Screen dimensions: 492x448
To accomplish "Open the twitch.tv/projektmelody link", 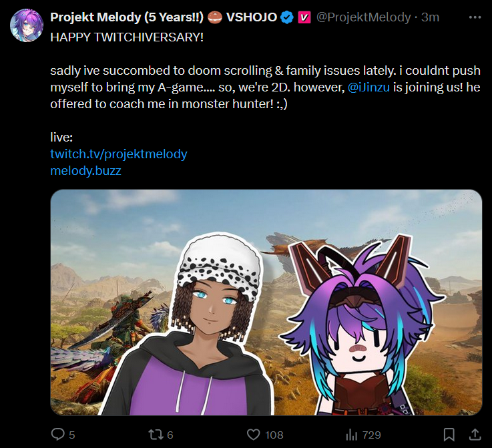I will point(119,154).
